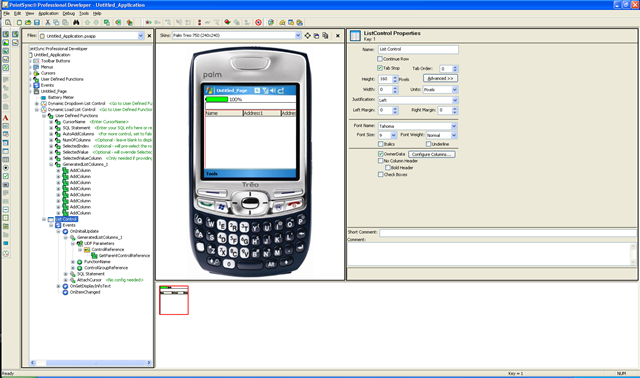Click the copy toolbar icon
640x378 pixels.
[56, 22]
